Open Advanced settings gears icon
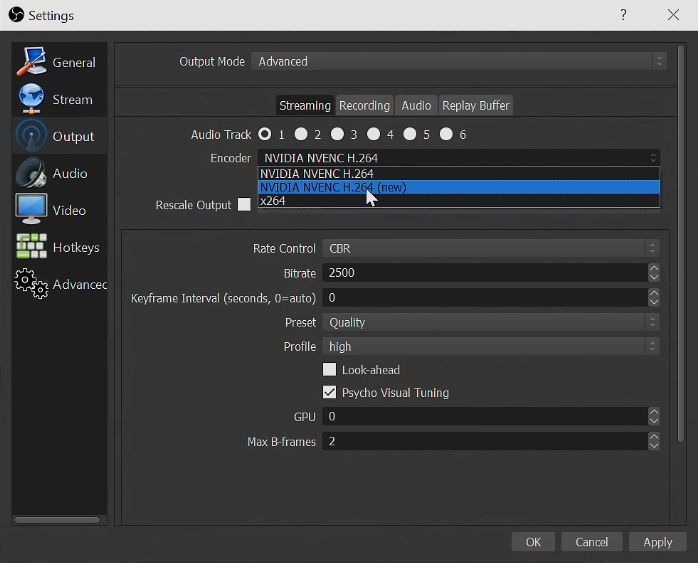The image size is (698, 563). 31,283
